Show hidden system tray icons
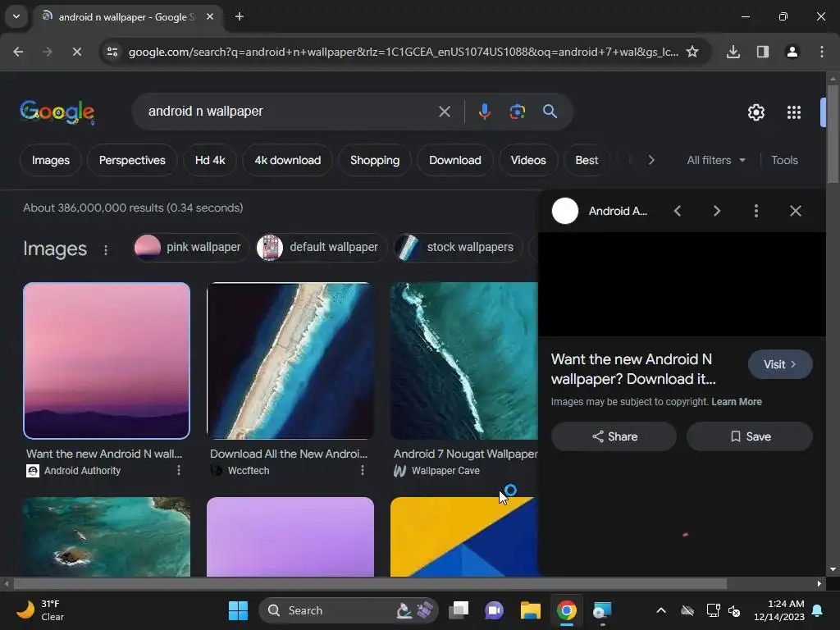The width and height of the screenshot is (840, 630). pyautogui.click(x=661, y=610)
